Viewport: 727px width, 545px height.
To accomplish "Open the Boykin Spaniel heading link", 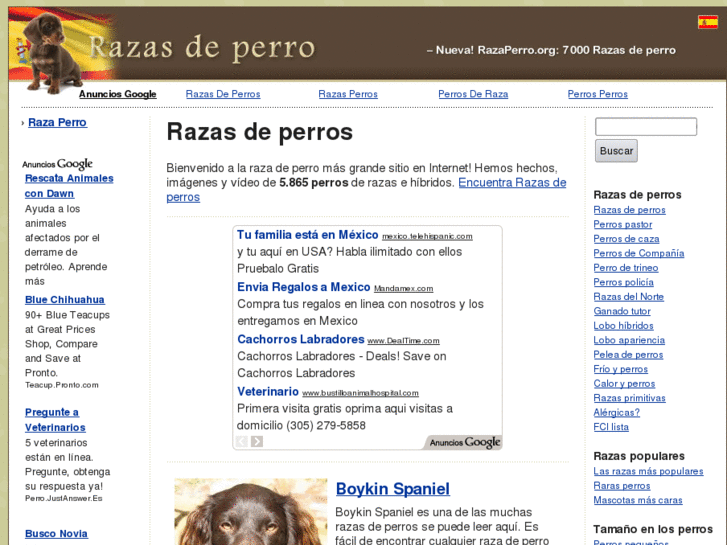I will (x=393, y=489).
